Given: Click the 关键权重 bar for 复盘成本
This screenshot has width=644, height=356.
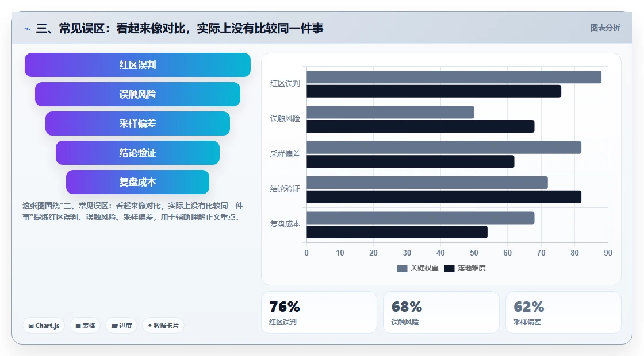Looking at the screenshot, I should point(420,218).
